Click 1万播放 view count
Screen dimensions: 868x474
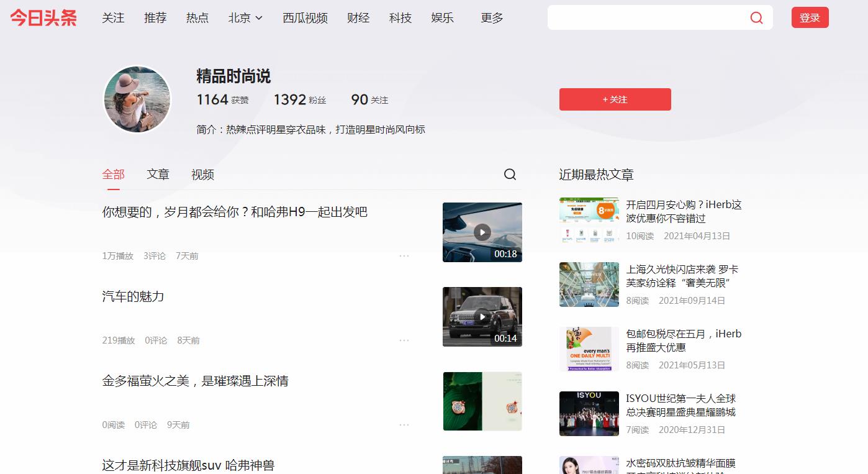point(118,256)
